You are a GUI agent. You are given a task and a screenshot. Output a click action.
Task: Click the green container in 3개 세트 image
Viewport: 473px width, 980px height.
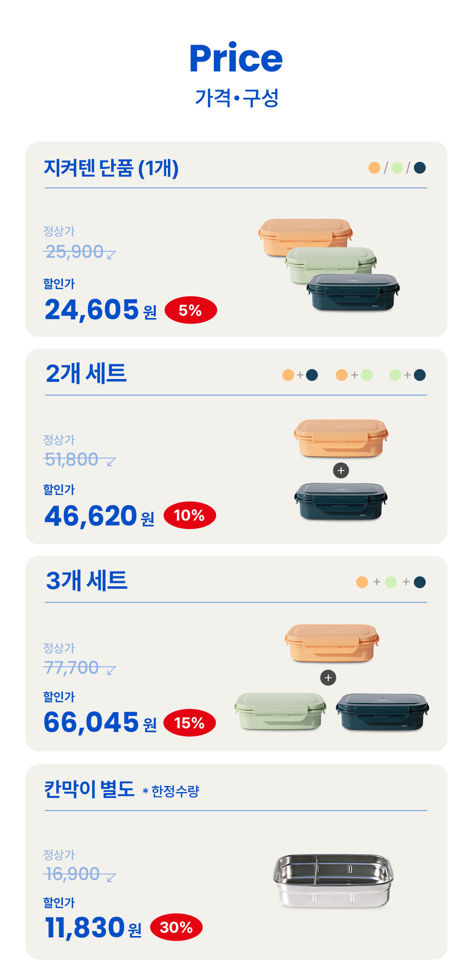coord(280,711)
